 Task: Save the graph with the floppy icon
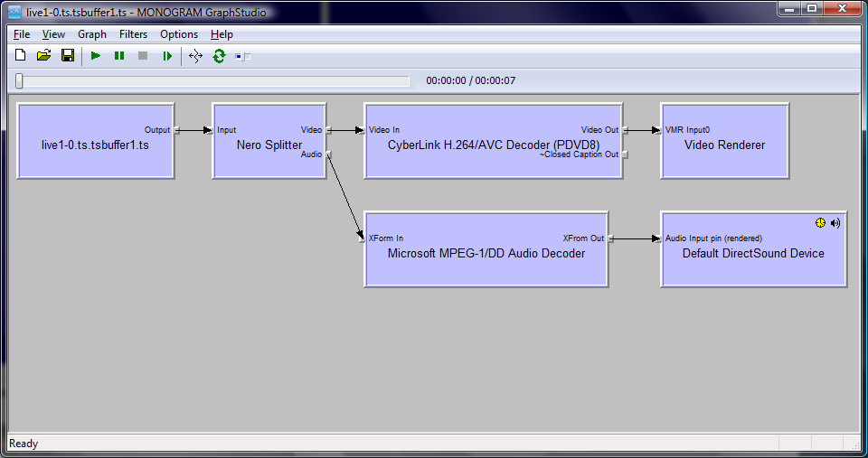(x=68, y=55)
